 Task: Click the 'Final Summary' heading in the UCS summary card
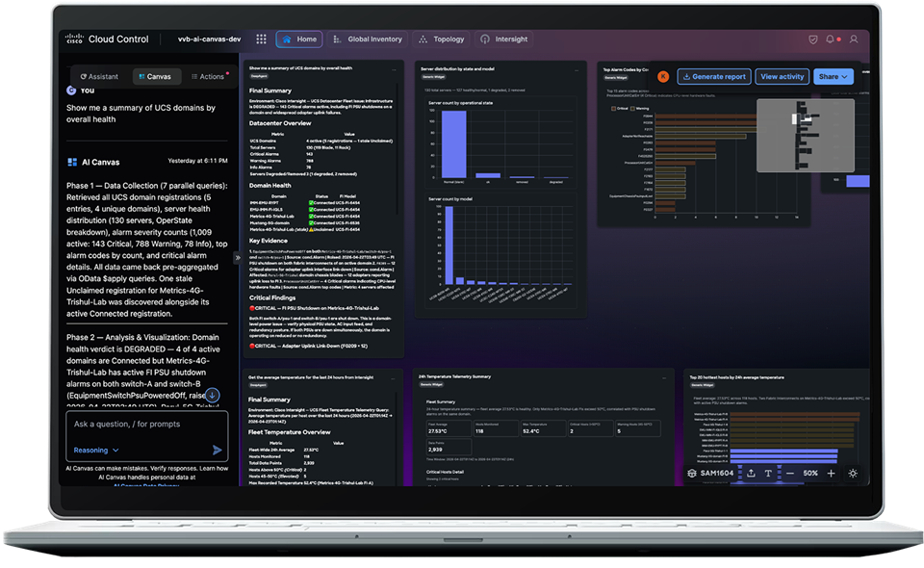pyautogui.click(x=269, y=90)
